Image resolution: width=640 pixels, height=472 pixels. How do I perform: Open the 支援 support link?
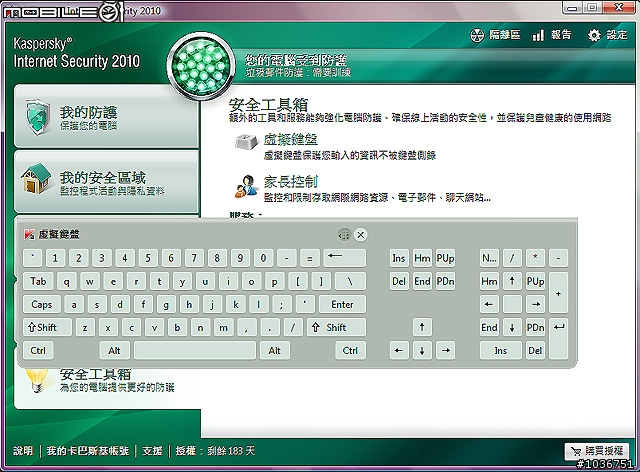tap(152, 451)
